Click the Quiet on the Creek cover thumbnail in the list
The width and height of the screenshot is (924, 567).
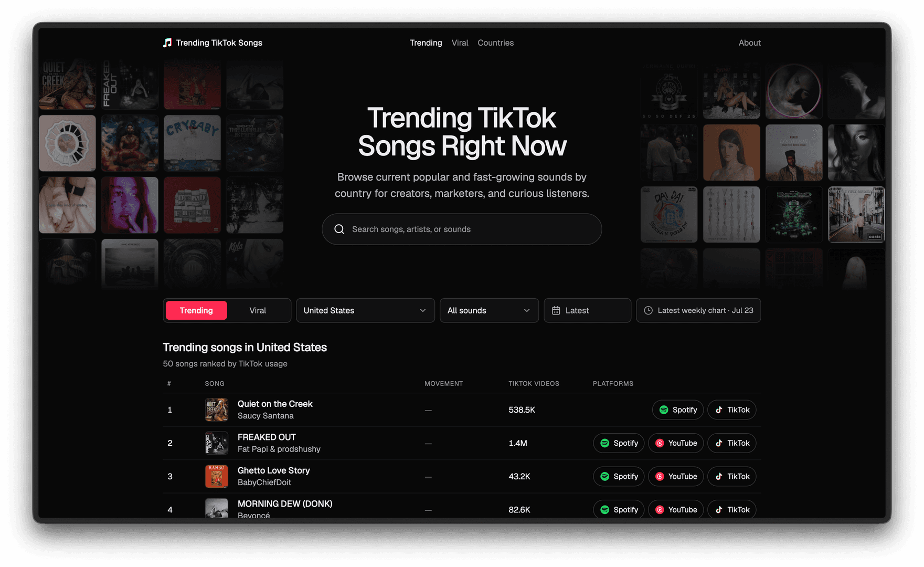217,410
